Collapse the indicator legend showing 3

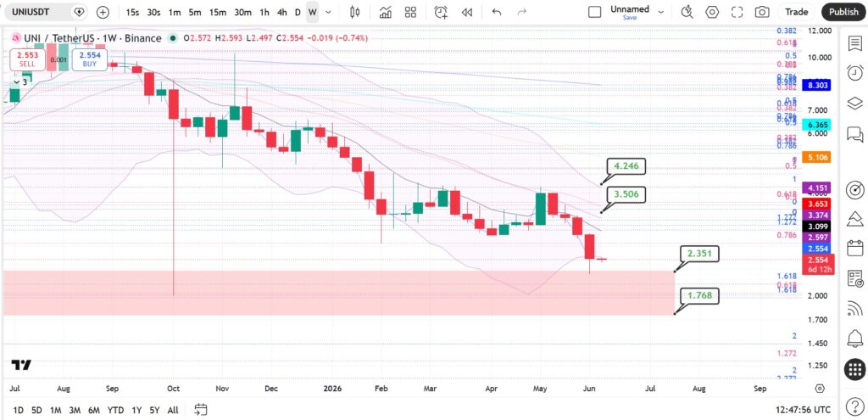(x=20, y=82)
